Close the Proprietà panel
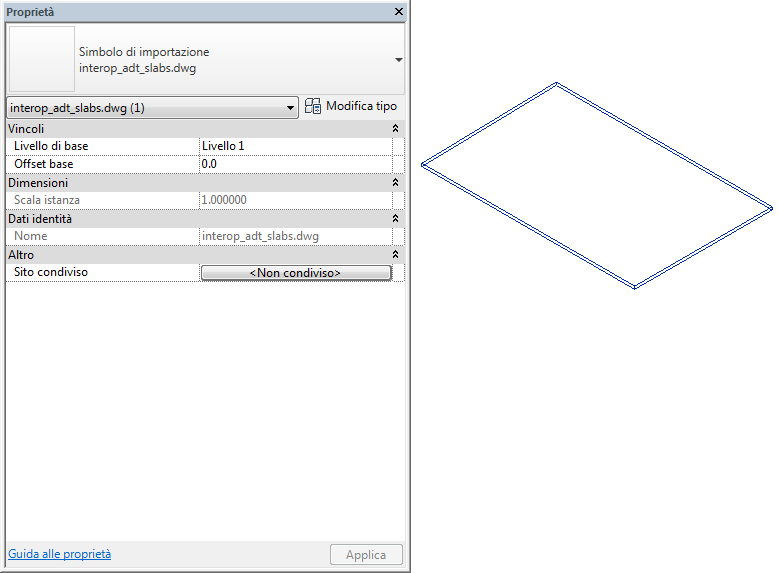 pyautogui.click(x=398, y=11)
